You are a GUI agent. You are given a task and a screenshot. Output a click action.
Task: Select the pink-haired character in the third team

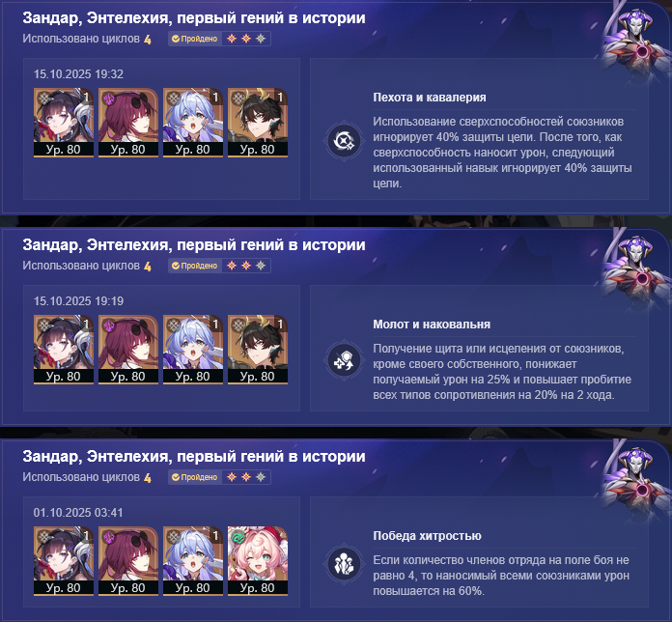click(x=258, y=561)
